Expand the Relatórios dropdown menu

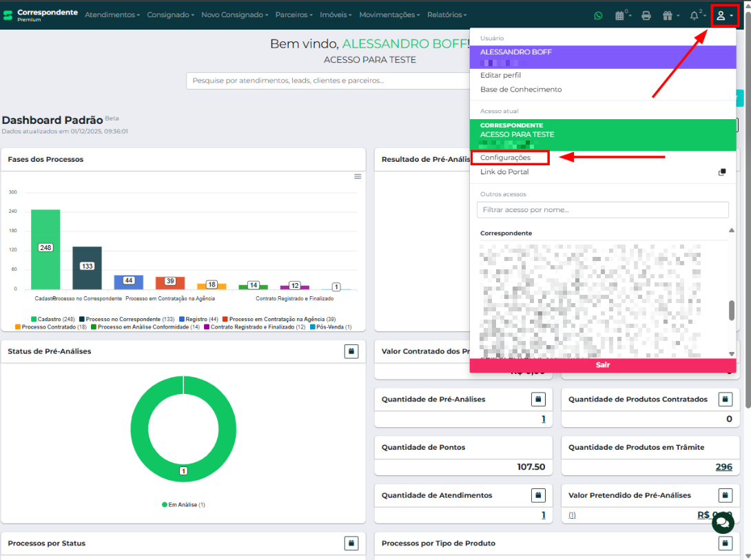(x=446, y=15)
